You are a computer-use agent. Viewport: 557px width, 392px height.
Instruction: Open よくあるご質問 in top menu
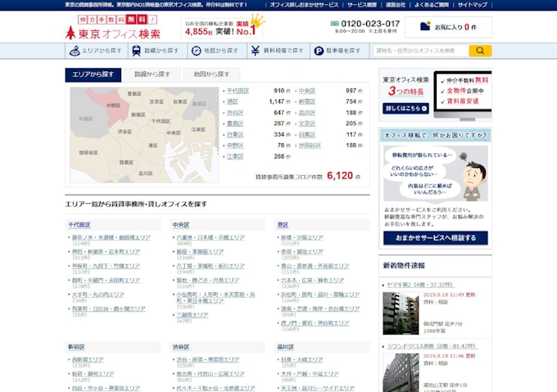click(431, 5)
